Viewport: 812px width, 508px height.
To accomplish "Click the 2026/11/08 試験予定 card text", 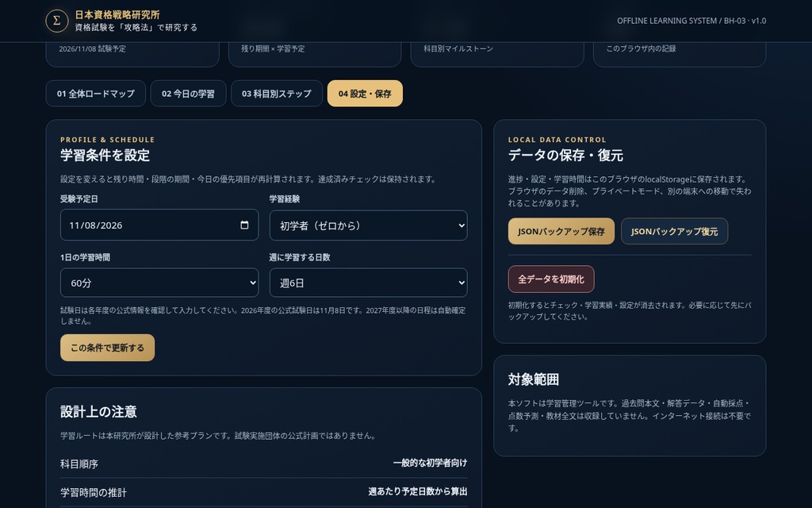I will 92,48.
